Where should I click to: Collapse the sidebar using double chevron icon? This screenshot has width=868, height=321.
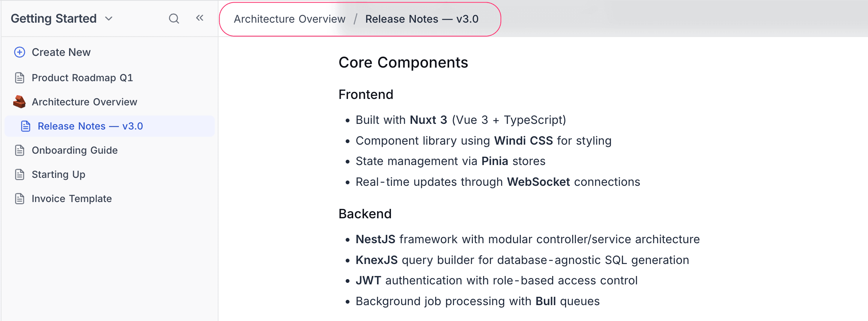click(200, 18)
